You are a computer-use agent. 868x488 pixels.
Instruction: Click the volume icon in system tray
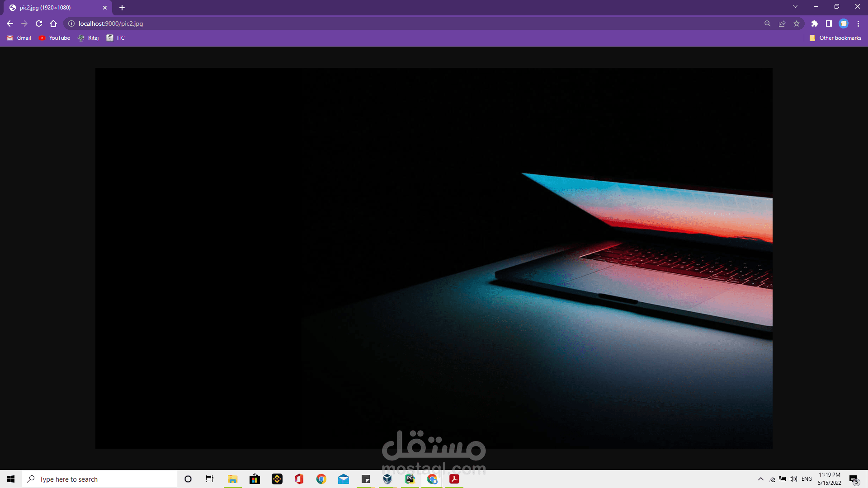click(x=793, y=479)
